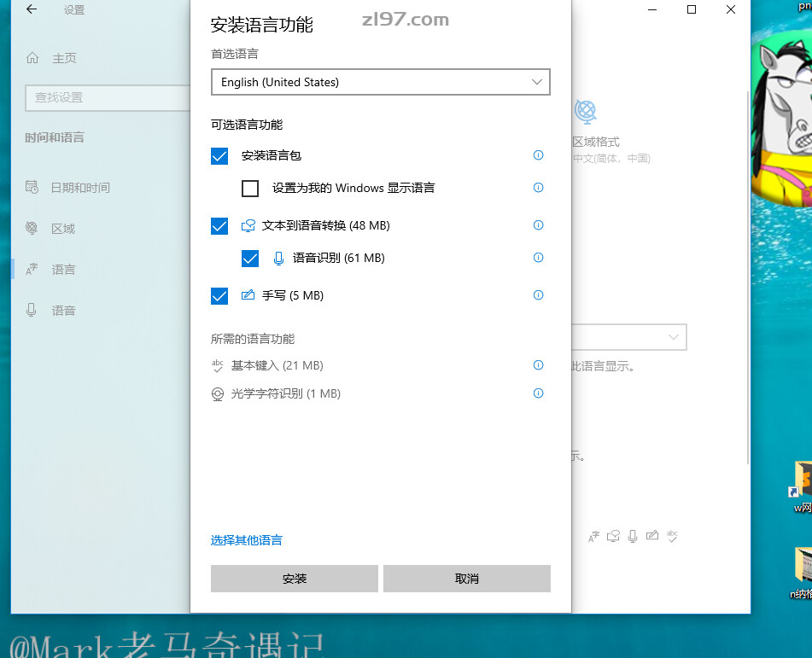
Task: Show info for 基本键入 (21 MB)
Action: click(539, 365)
